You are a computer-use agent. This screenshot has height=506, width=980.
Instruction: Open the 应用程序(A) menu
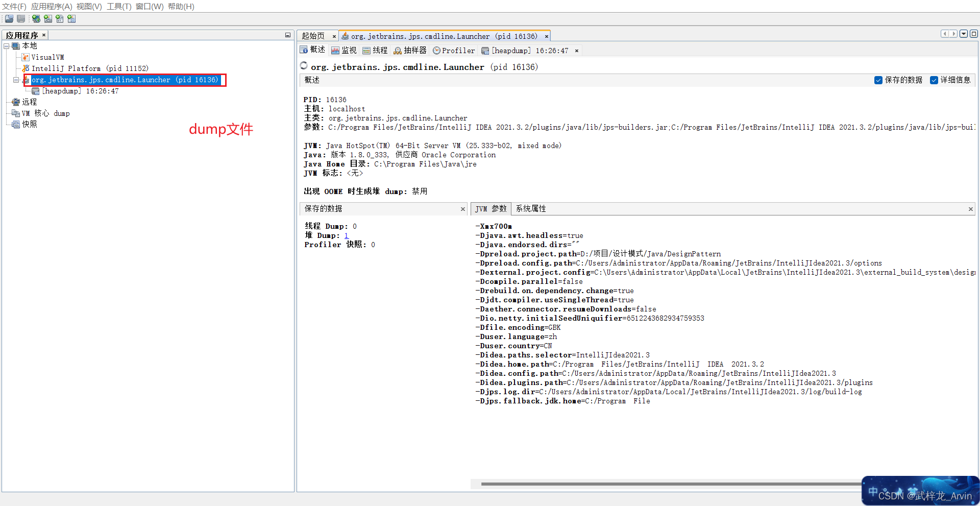click(52, 7)
